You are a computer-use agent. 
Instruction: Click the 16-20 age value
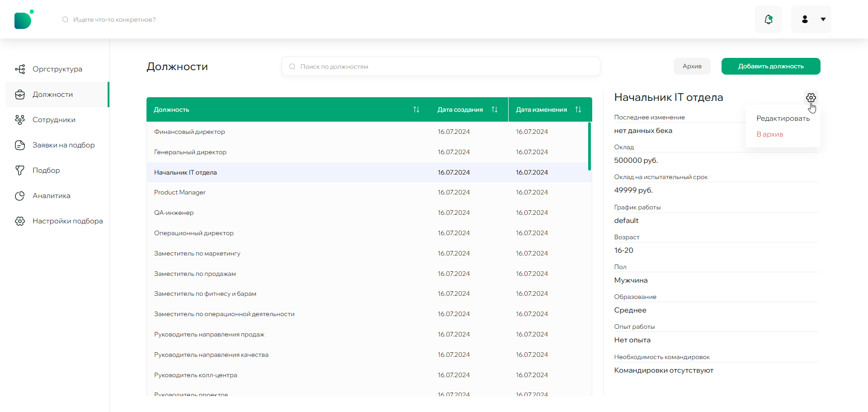623,251
